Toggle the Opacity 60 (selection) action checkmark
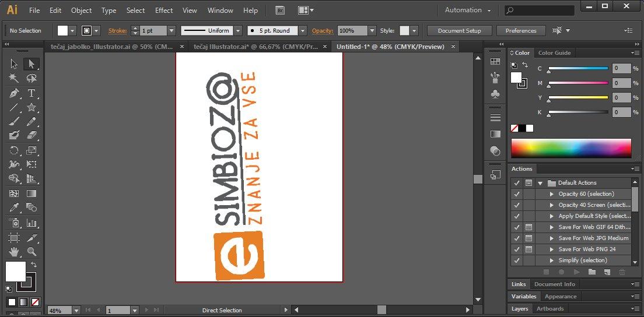The width and height of the screenshot is (644, 317). tap(517, 193)
